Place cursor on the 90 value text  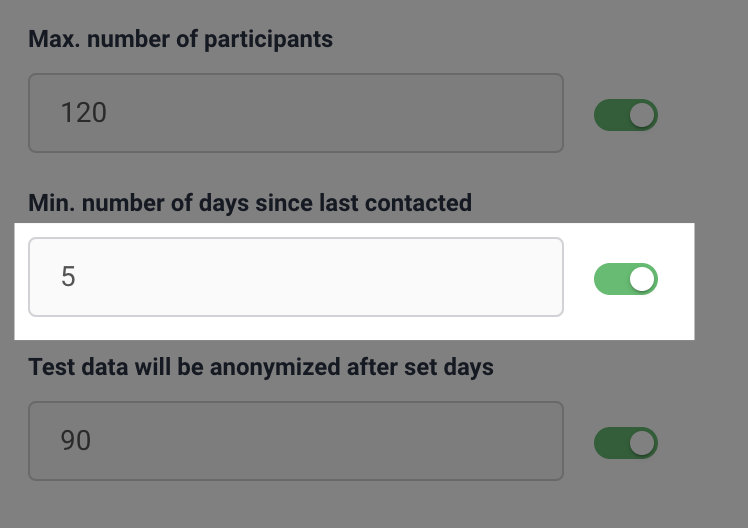pyautogui.click(x=75, y=441)
